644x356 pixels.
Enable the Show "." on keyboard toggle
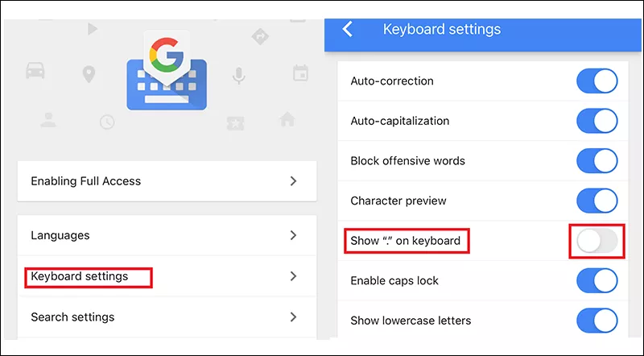tap(597, 241)
